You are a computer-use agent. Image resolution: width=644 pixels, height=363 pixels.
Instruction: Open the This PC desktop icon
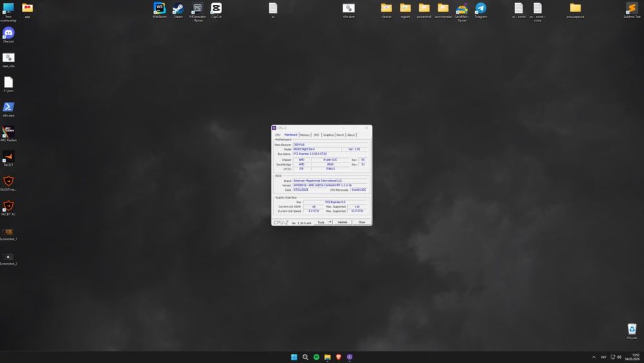tap(8, 12)
